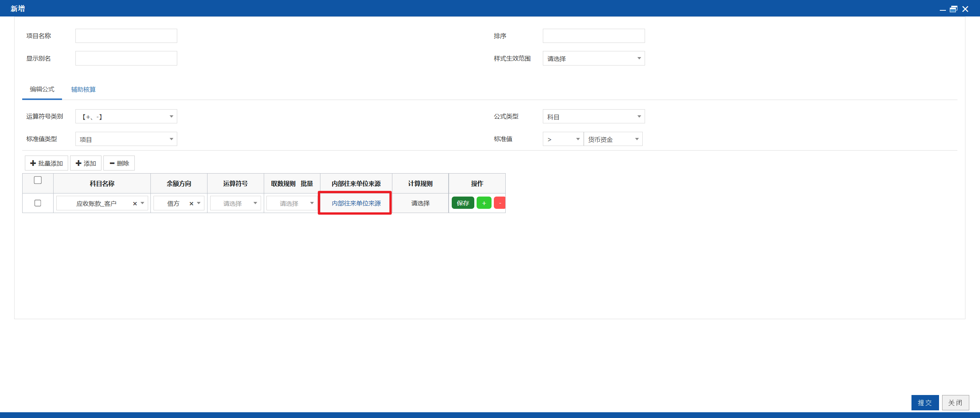
Task: Click the 删除 minus button
Action: (x=119, y=163)
